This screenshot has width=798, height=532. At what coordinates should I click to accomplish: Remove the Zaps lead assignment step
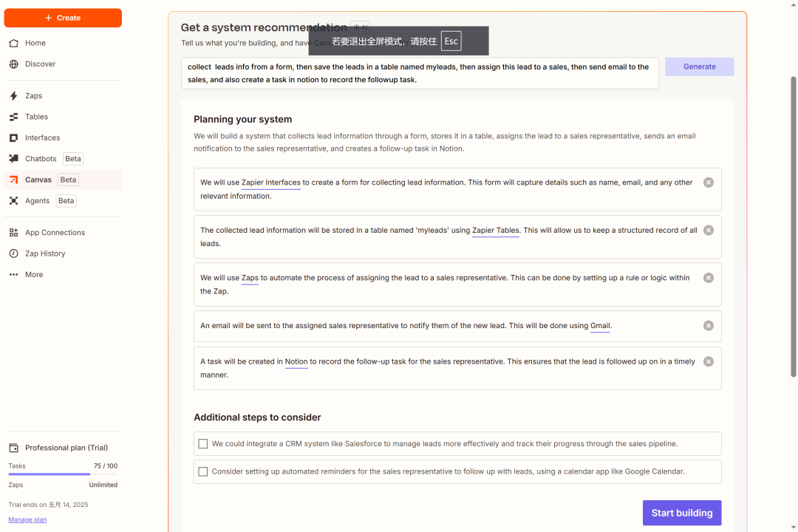[709, 278]
